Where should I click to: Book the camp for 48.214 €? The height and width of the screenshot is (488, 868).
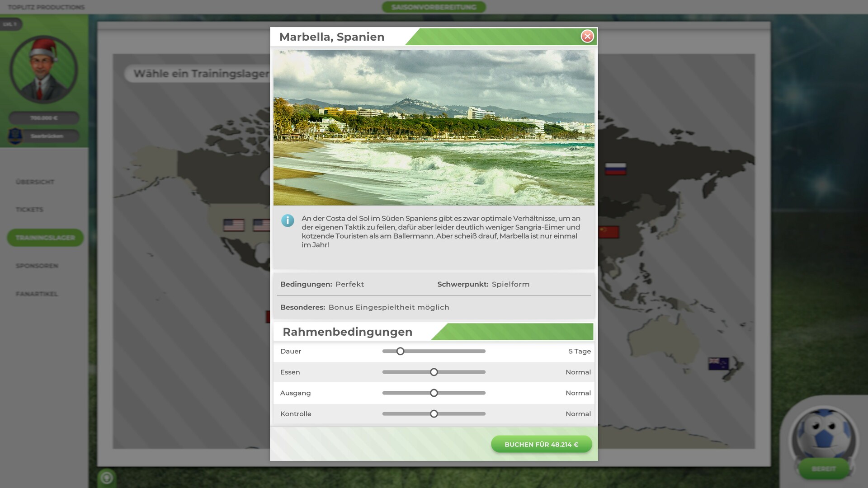[541, 444]
